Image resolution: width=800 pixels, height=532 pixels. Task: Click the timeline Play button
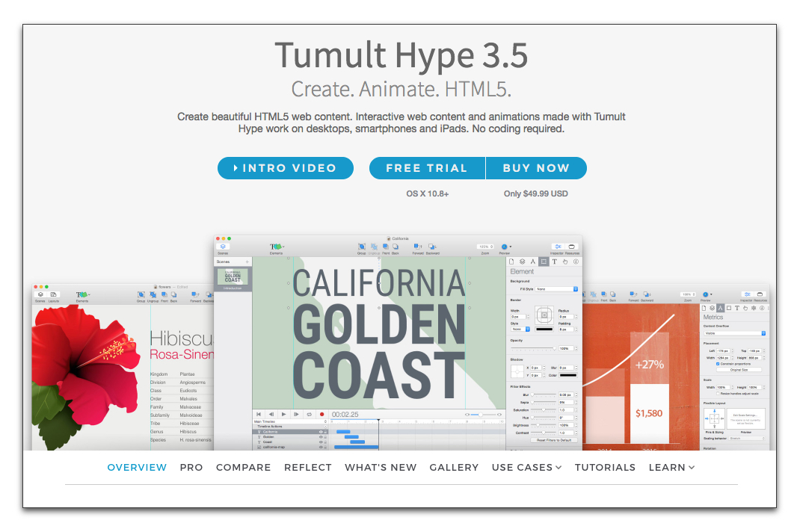point(283,414)
